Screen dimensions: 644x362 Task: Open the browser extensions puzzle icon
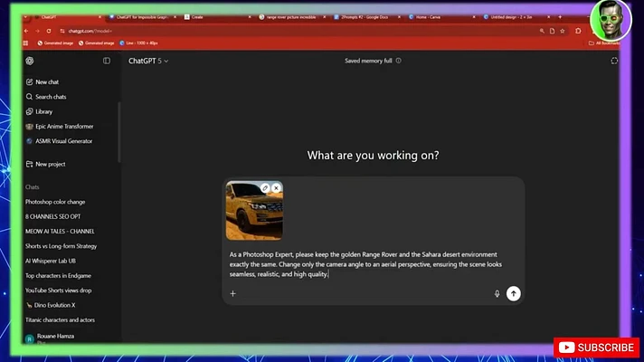[x=578, y=32]
